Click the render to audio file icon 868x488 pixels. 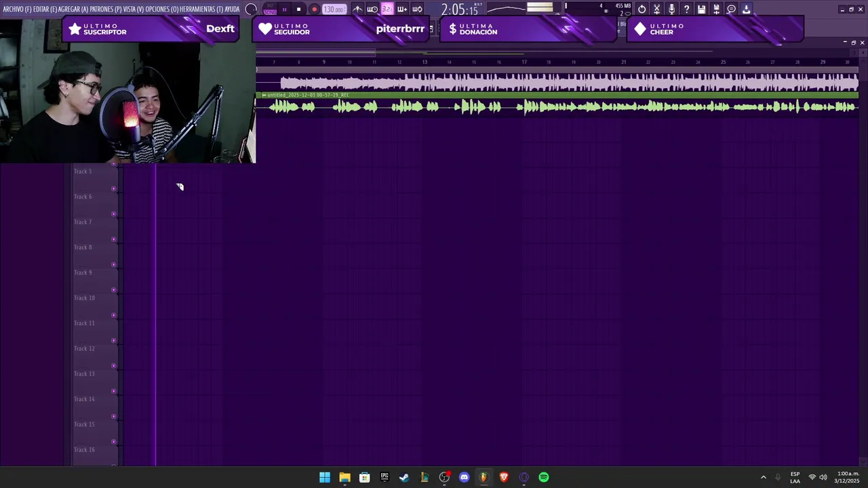pos(716,9)
